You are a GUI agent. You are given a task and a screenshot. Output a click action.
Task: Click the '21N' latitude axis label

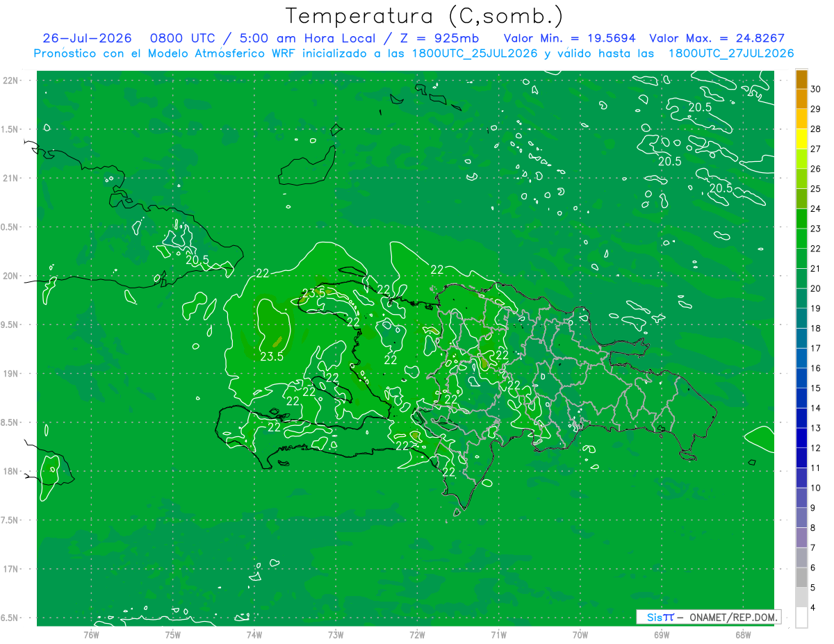[x=10, y=178]
